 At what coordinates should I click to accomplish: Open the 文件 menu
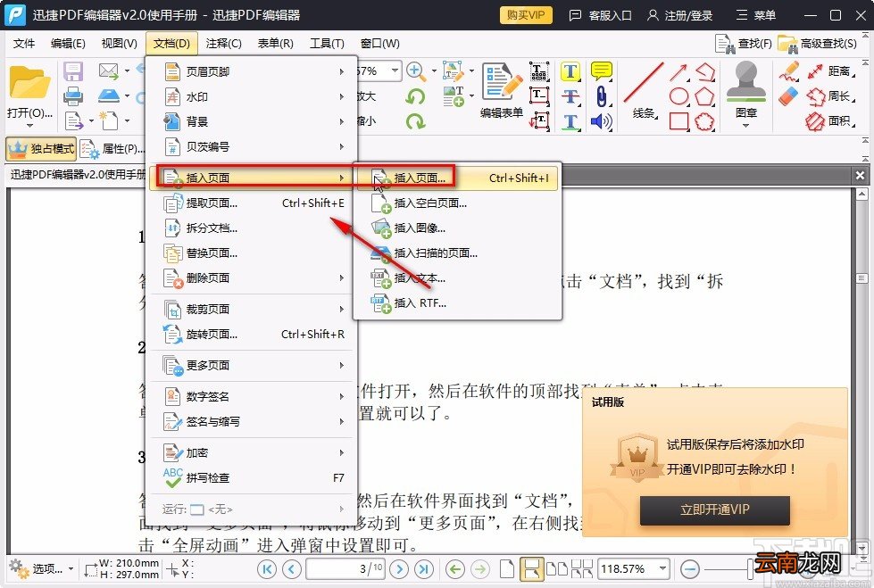click(x=23, y=44)
